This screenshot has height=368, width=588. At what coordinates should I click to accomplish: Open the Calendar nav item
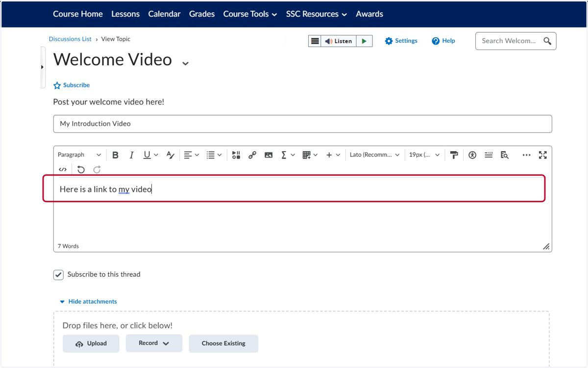pyautogui.click(x=165, y=14)
